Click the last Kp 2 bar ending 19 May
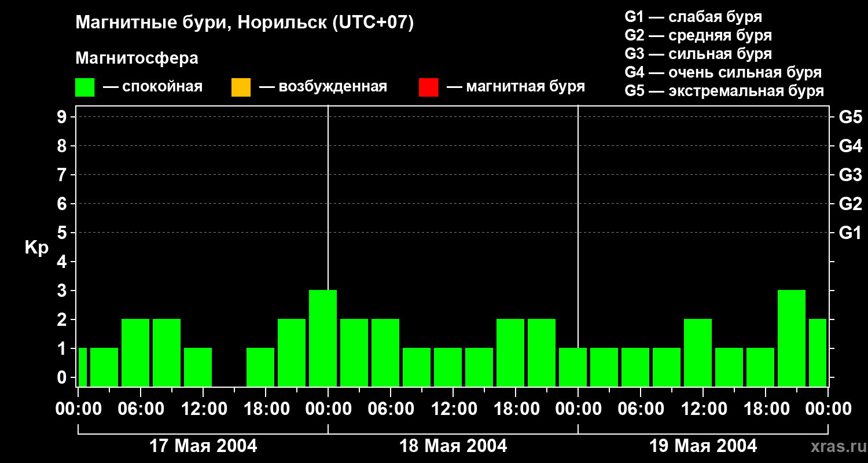868x463 pixels. [818, 352]
